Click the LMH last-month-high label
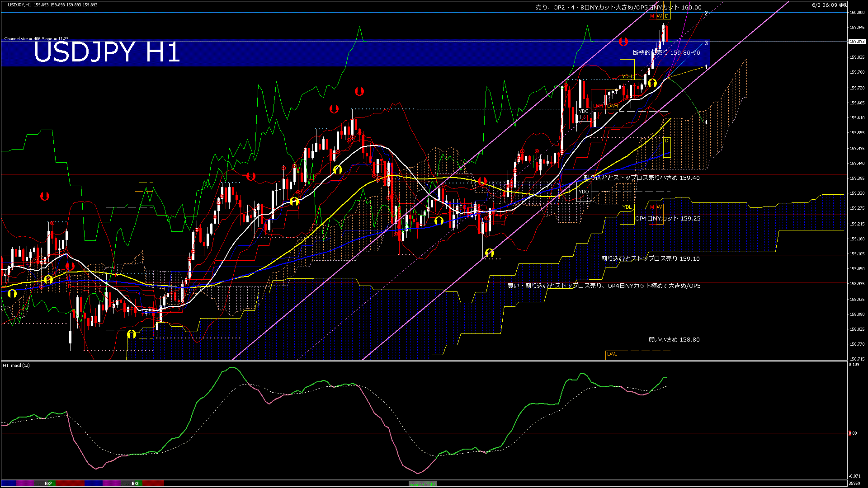This screenshot has width=868, height=488. (x=597, y=106)
